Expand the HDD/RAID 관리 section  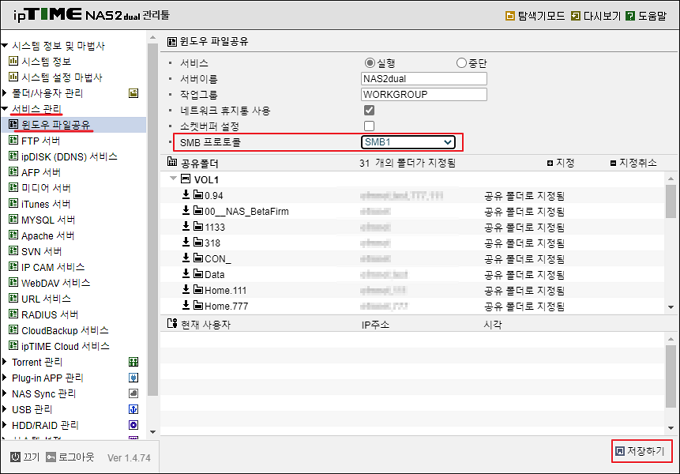(4, 425)
